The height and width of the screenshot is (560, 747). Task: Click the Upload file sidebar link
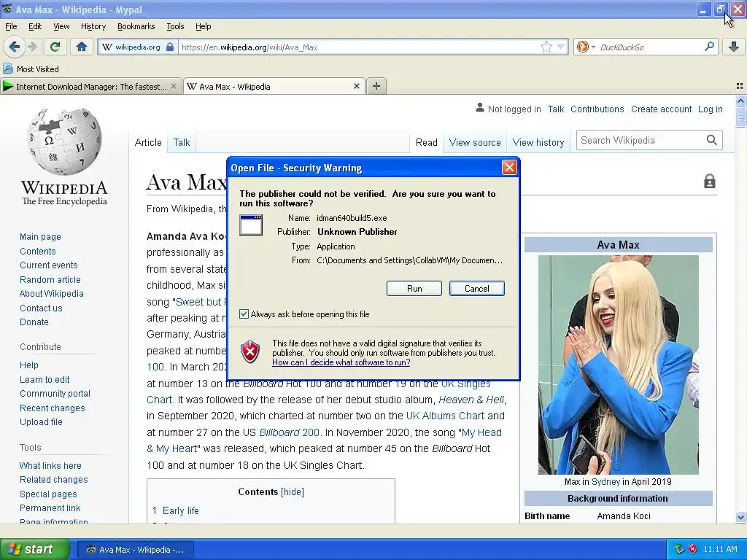pos(41,422)
